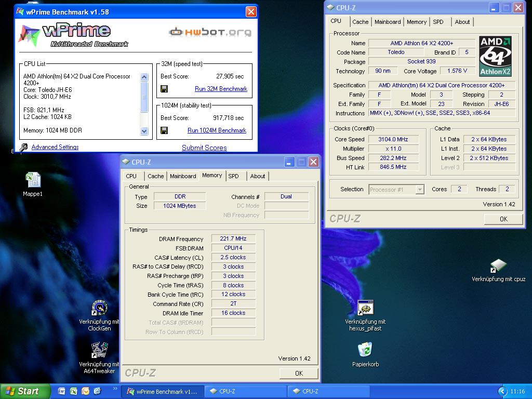Click the CPU-Z CPU window title icon
This screenshot has width=532, height=399.
[330, 7]
